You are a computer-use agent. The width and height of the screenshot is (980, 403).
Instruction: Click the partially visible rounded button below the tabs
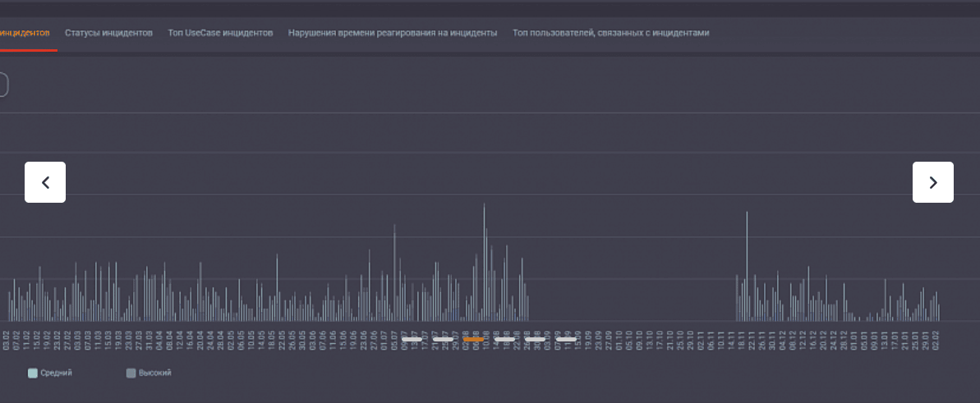3,85
